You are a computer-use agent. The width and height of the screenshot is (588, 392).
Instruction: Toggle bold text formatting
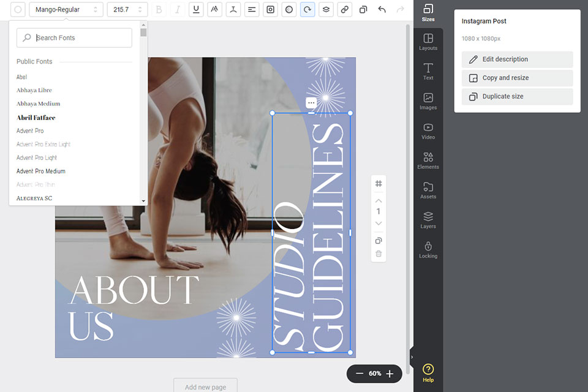159,10
